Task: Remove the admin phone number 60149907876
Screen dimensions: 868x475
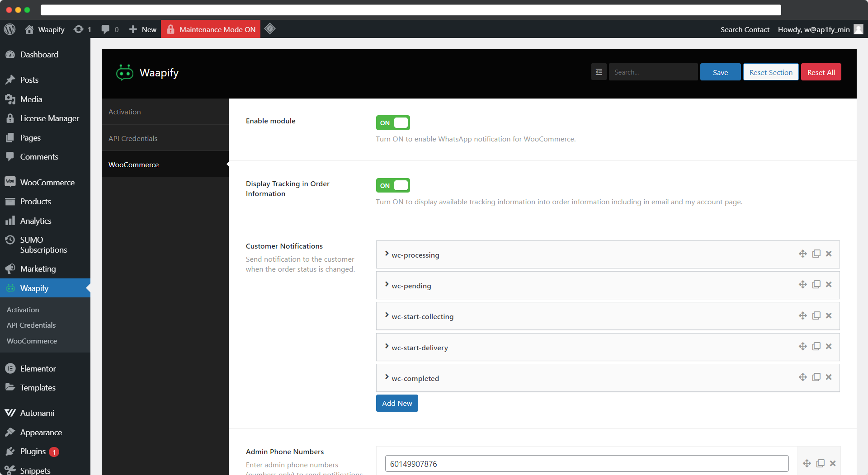Action: 833,464
